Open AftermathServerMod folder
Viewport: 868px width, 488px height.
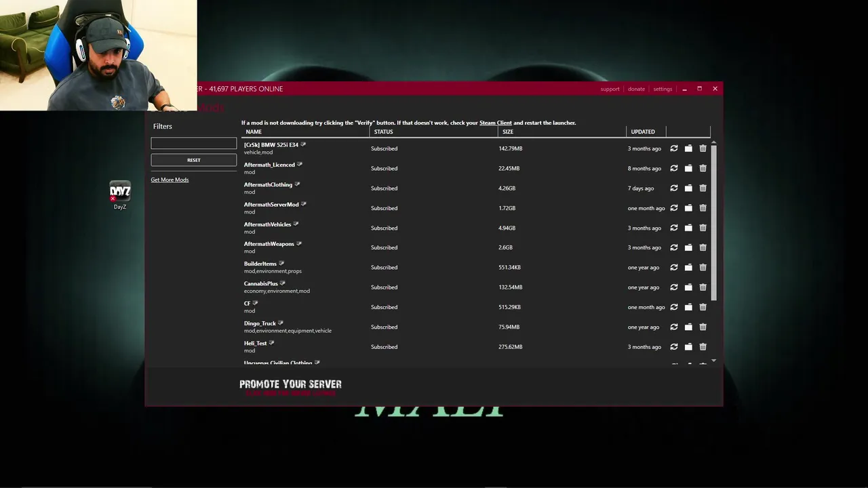click(x=688, y=208)
